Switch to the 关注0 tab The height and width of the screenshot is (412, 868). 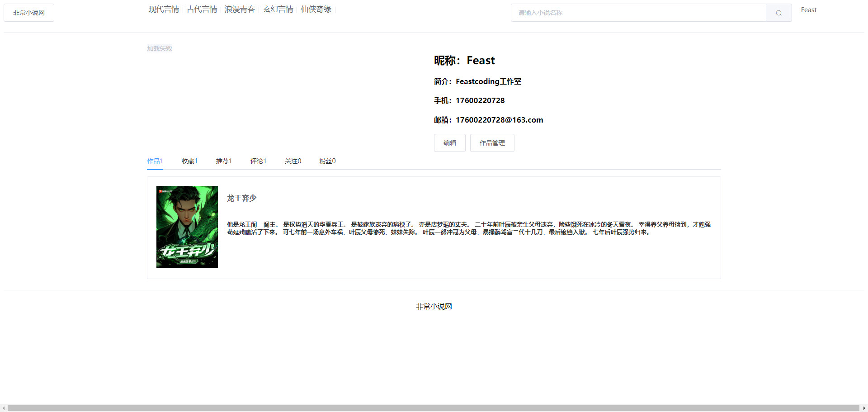(x=293, y=161)
